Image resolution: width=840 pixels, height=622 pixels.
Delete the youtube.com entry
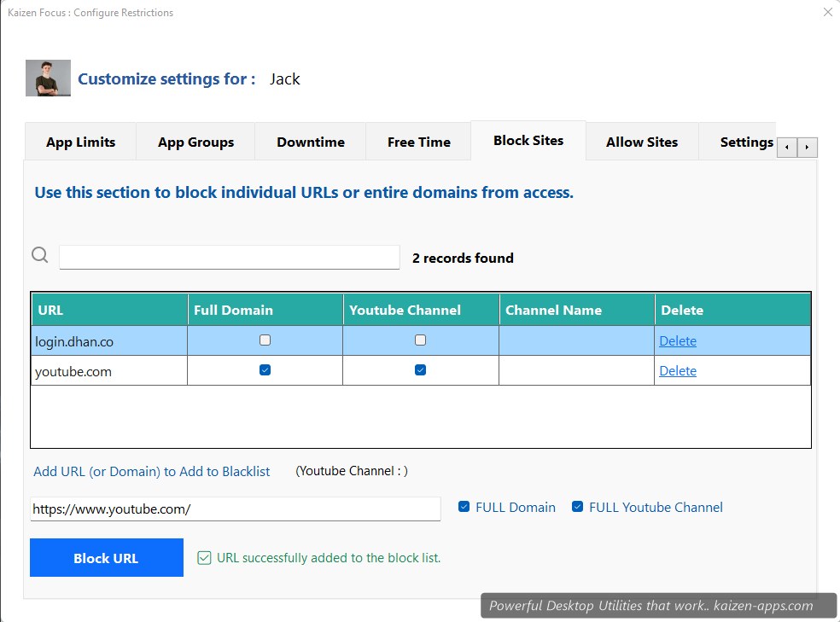tap(677, 370)
